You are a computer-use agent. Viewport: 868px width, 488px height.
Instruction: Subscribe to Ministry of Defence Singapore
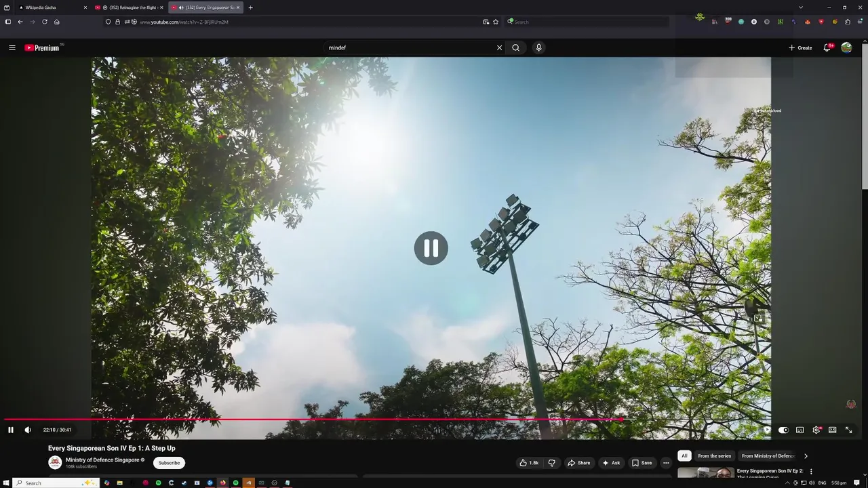pos(169,463)
